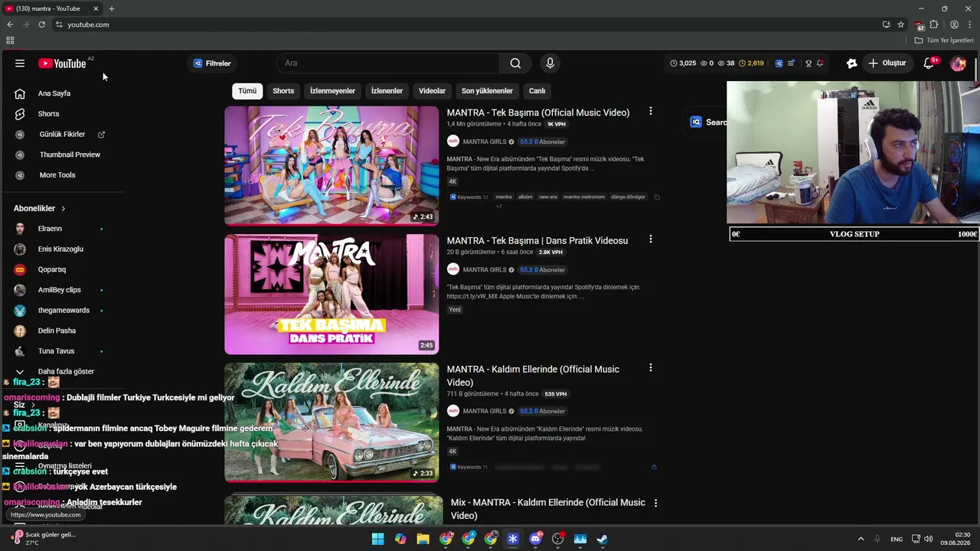Select the İzlenenler filter chip
Screen dimensions: 980x551
[x=387, y=91]
